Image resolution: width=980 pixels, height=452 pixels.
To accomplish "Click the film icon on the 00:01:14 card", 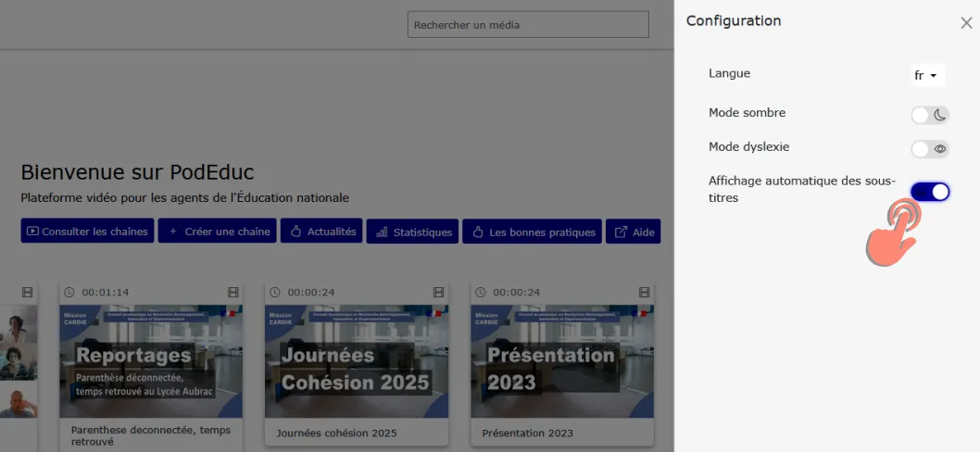I will [233, 292].
